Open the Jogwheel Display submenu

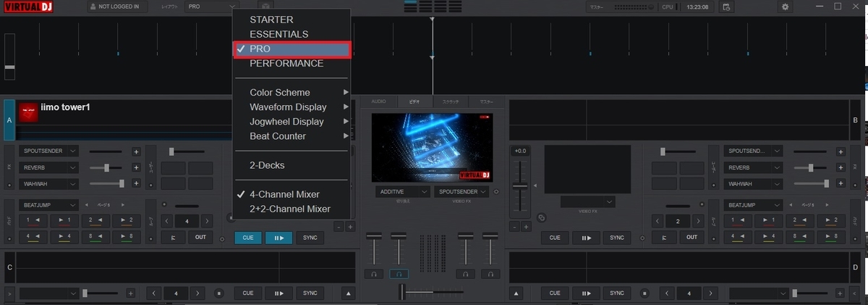tap(292, 122)
